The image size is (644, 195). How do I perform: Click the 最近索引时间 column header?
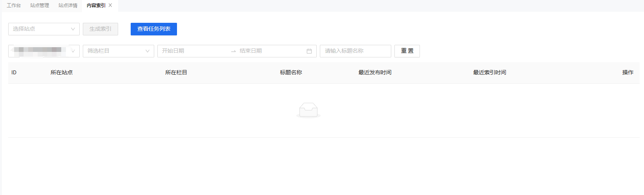[x=489, y=73]
